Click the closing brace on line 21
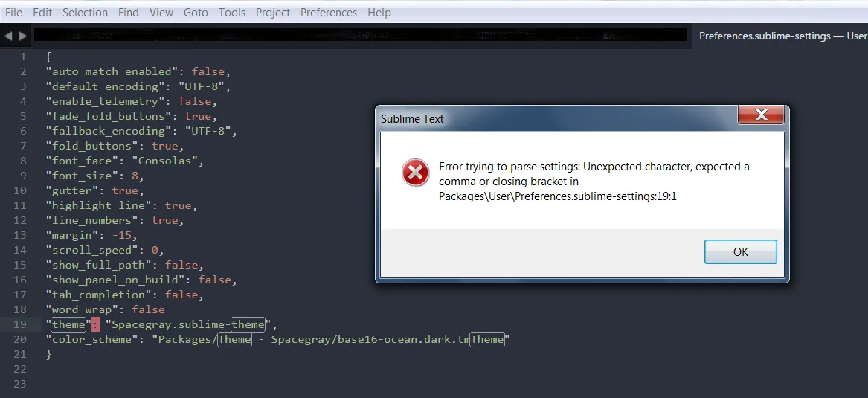Viewport: 868px width, 398px height. (x=48, y=354)
